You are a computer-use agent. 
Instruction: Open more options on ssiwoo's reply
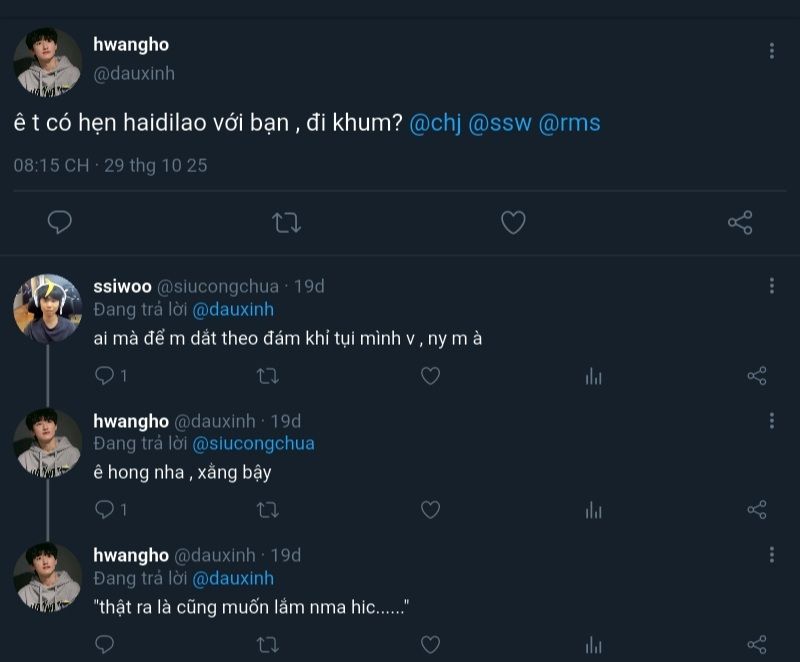[x=771, y=286]
